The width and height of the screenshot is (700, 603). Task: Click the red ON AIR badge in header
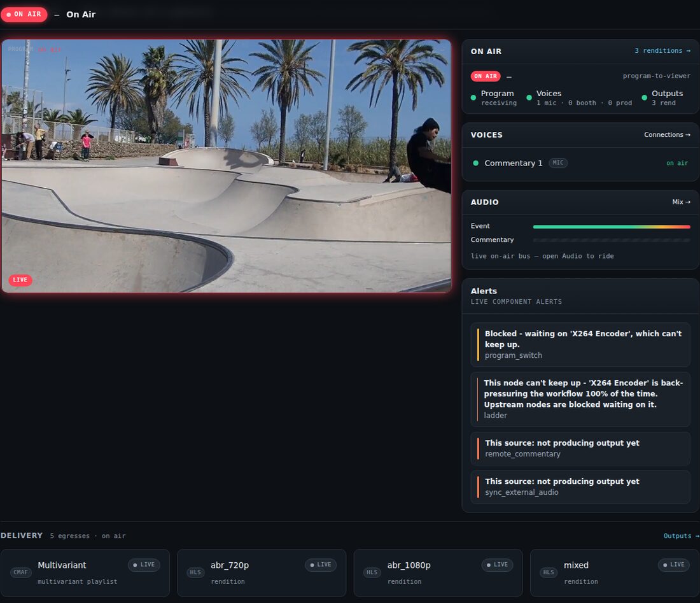point(24,14)
